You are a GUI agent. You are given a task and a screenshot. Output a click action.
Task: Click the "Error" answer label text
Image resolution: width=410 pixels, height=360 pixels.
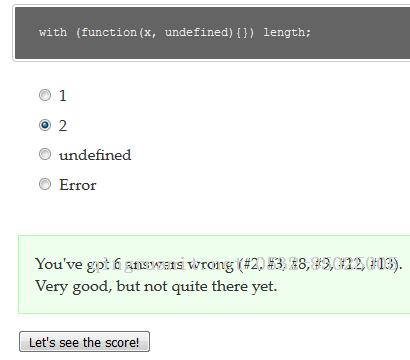click(78, 185)
